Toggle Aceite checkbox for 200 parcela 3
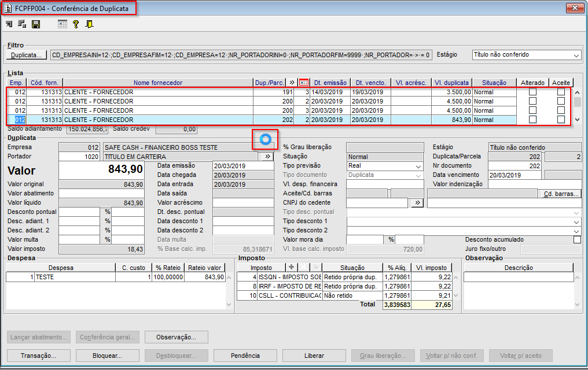588x370 pixels. (561, 110)
